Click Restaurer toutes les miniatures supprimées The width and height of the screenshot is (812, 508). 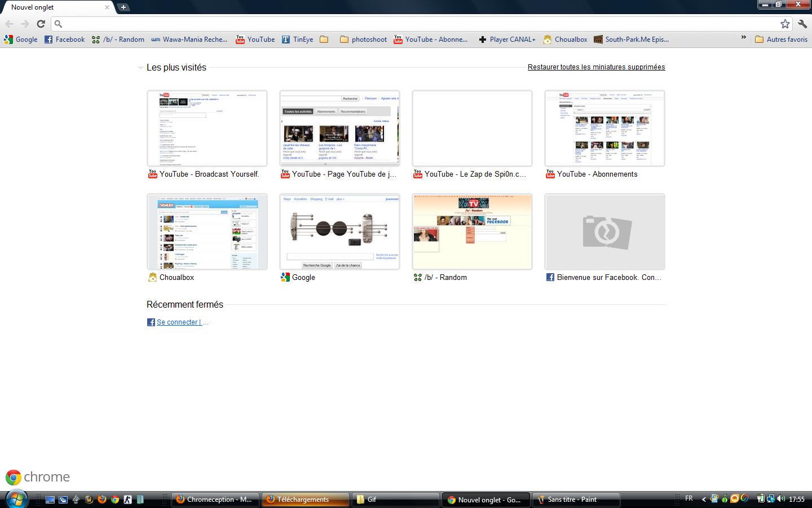pyautogui.click(x=596, y=67)
